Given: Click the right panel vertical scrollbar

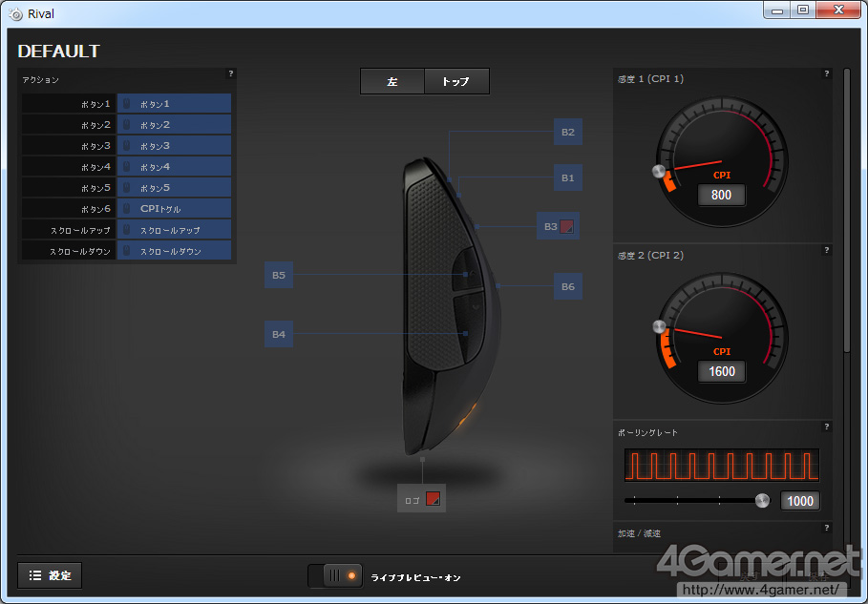Looking at the screenshot, I should [x=846, y=210].
